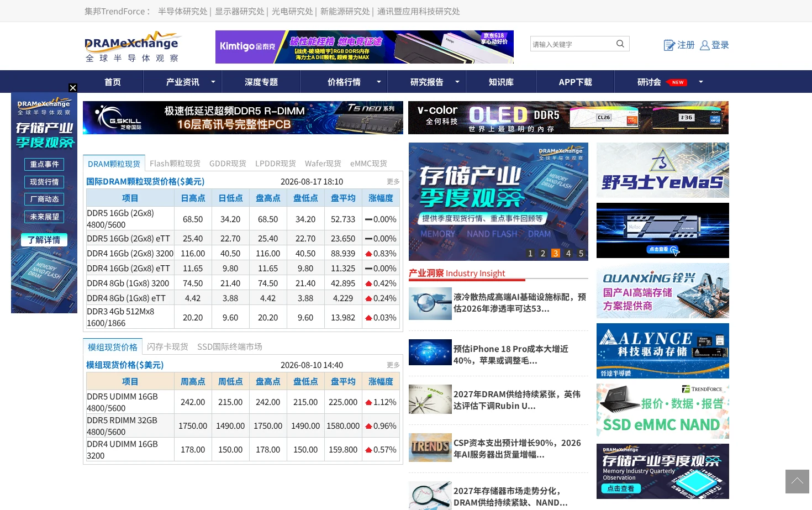Switch to the 闪存卡现货 tab
The image size is (812, 510).
[x=167, y=347]
